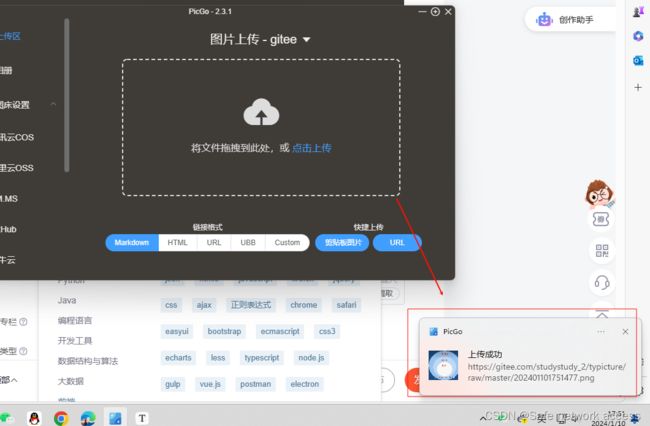Image resolution: width=650 pixels, height=426 pixels.
Task: Pick the postman tag
Action: tap(255, 384)
